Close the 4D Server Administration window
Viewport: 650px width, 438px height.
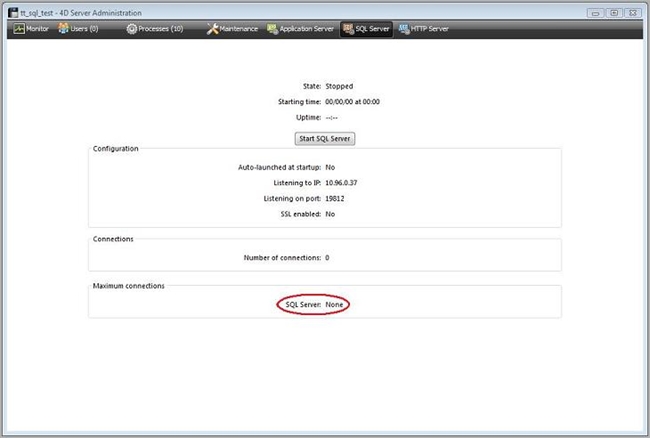coord(630,12)
